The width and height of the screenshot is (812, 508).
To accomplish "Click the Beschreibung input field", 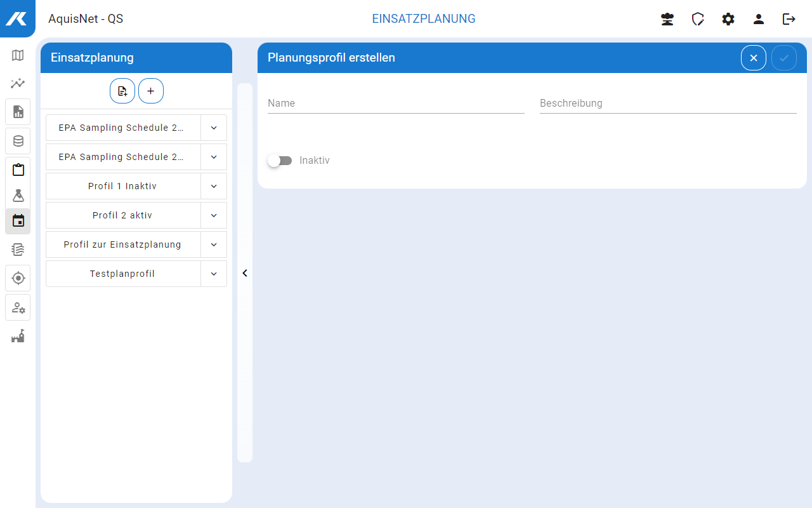I will coord(667,104).
